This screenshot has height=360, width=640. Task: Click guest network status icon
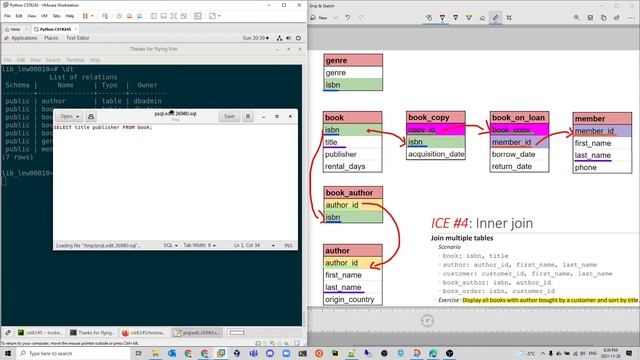280,38
